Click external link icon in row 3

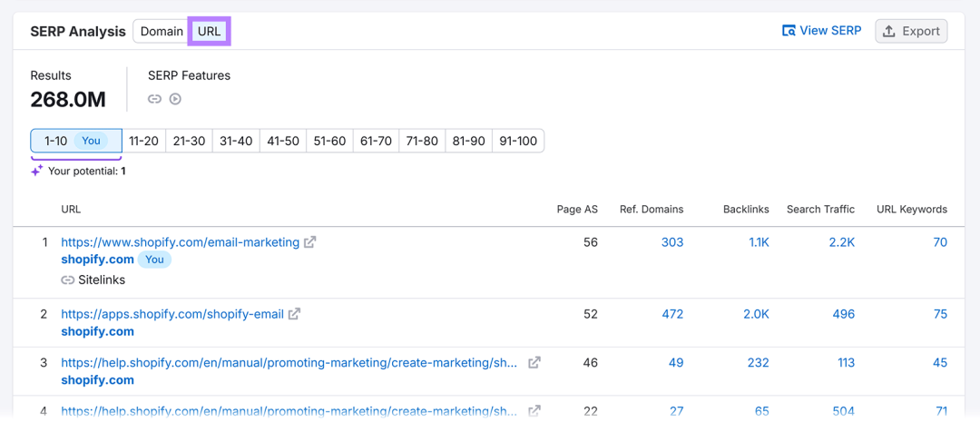pyautogui.click(x=534, y=362)
